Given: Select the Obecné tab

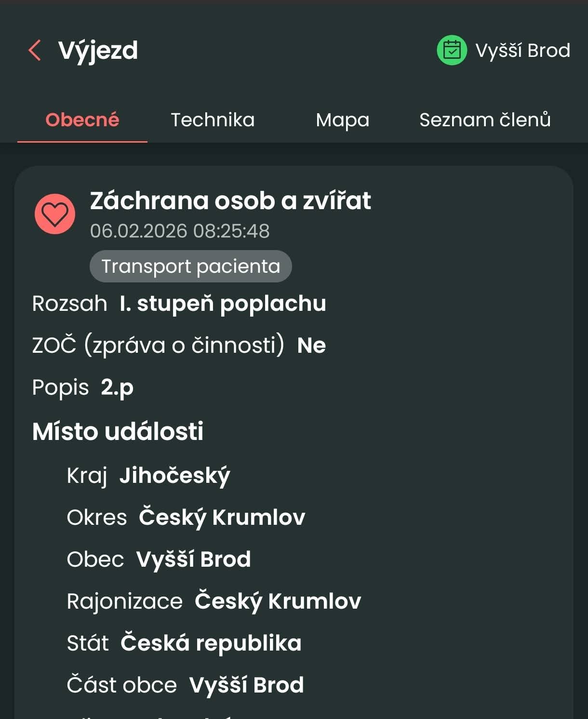Looking at the screenshot, I should [82, 120].
